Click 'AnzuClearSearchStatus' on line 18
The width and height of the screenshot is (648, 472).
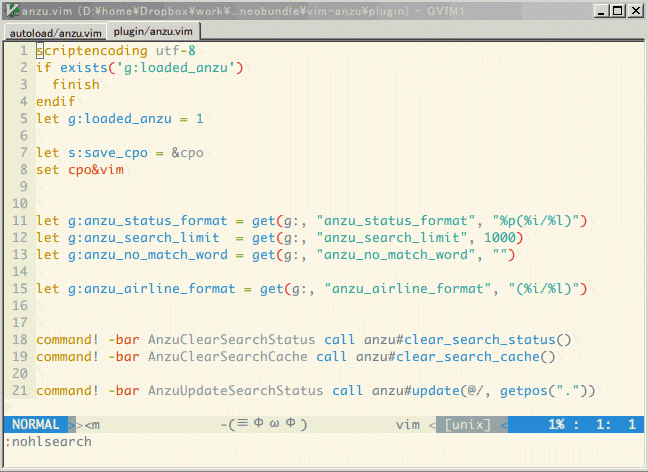tap(231, 340)
